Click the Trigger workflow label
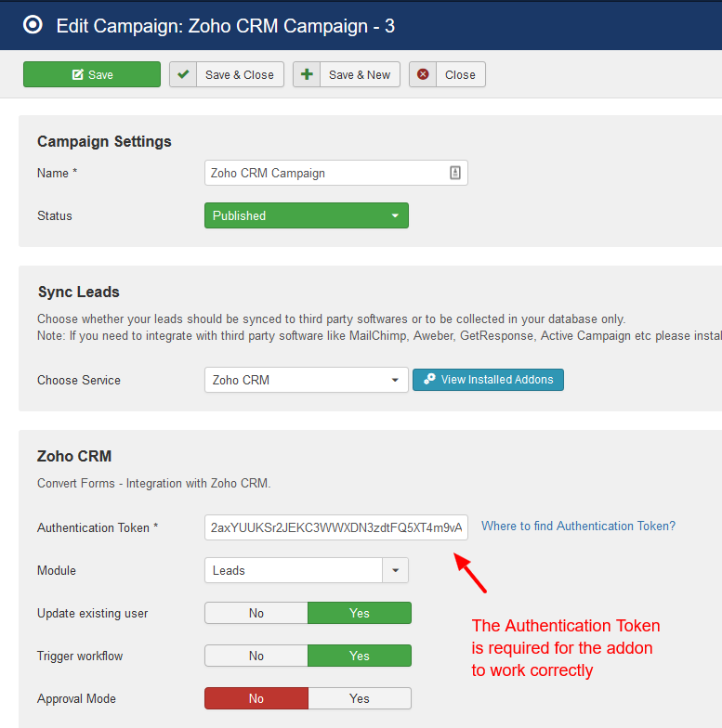 click(80, 656)
